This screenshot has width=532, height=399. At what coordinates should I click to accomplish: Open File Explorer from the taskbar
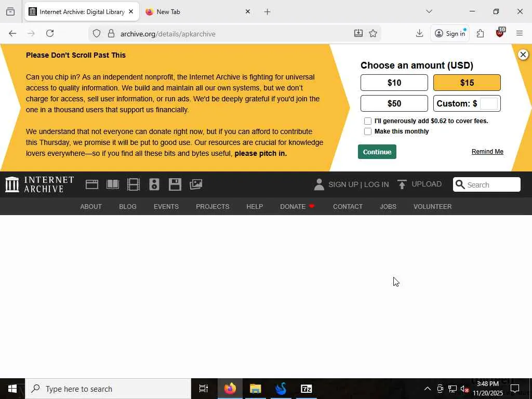[x=256, y=389]
